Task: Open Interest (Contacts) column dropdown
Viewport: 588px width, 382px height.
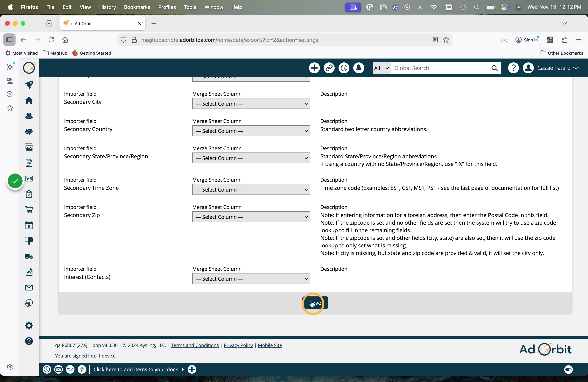Action: (x=251, y=279)
